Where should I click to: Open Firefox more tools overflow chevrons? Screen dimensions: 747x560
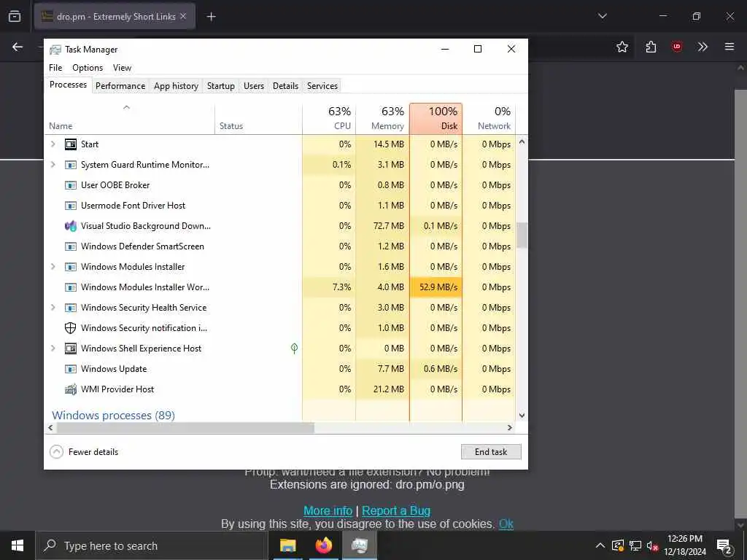point(703,47)
